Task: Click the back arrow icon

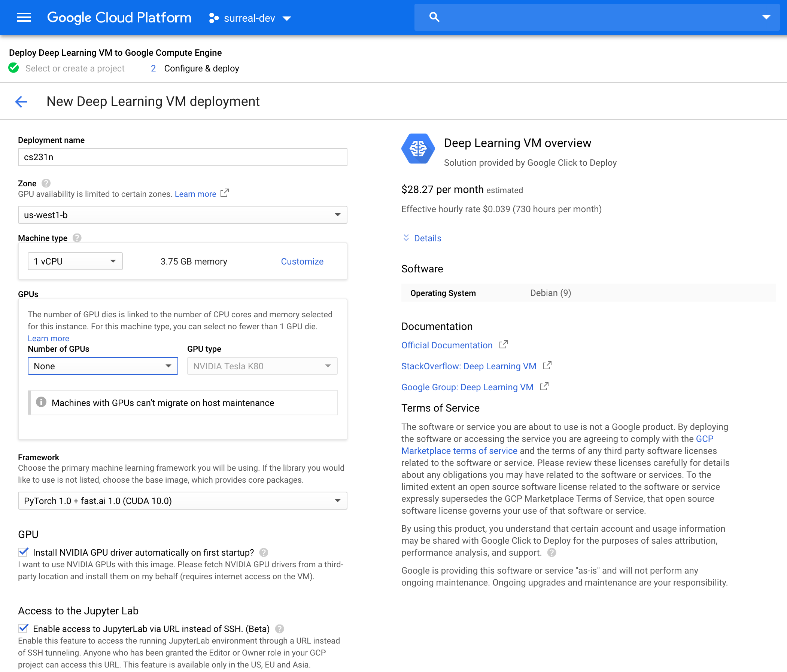Action: (x=21, y=101)
